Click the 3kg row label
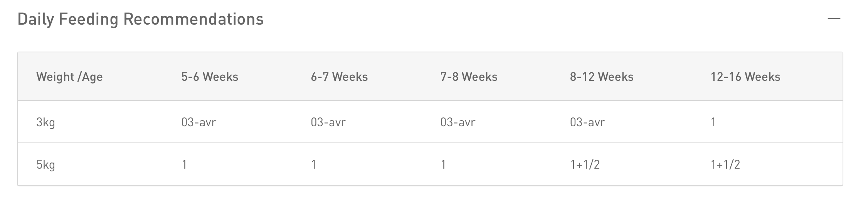Image resolution: width=868 pixels, height=211 pixels. (x=45, y=122)
